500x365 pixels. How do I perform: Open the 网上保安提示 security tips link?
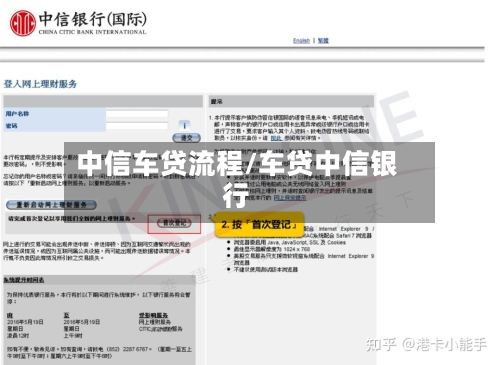(290, 197)
